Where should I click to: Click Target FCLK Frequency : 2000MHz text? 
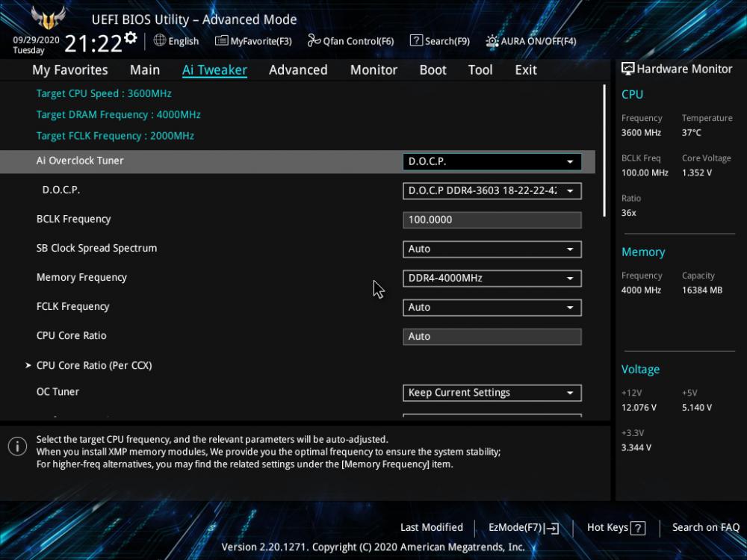click(115, 136)
